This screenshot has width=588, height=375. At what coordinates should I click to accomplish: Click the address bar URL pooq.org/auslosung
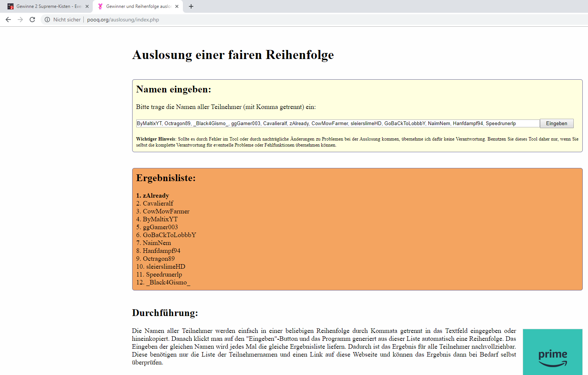(123, 20)
